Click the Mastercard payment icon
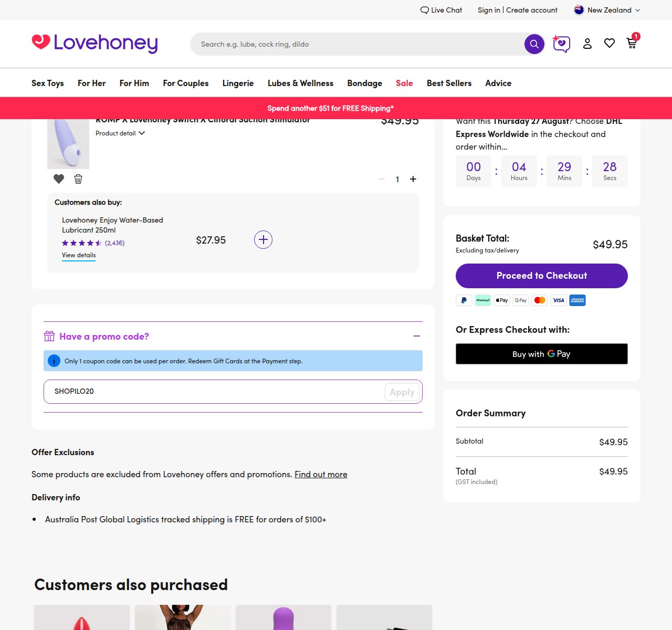 point(540,300)
